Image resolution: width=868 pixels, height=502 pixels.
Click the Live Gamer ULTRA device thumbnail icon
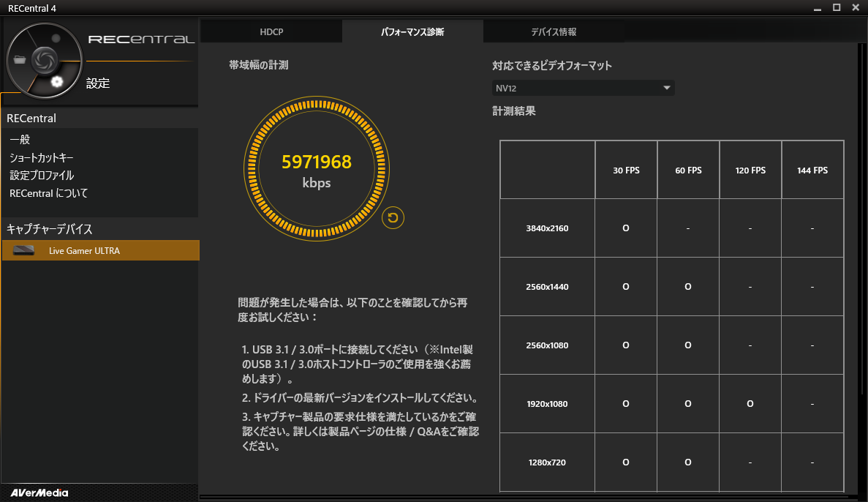click(24, 250)
